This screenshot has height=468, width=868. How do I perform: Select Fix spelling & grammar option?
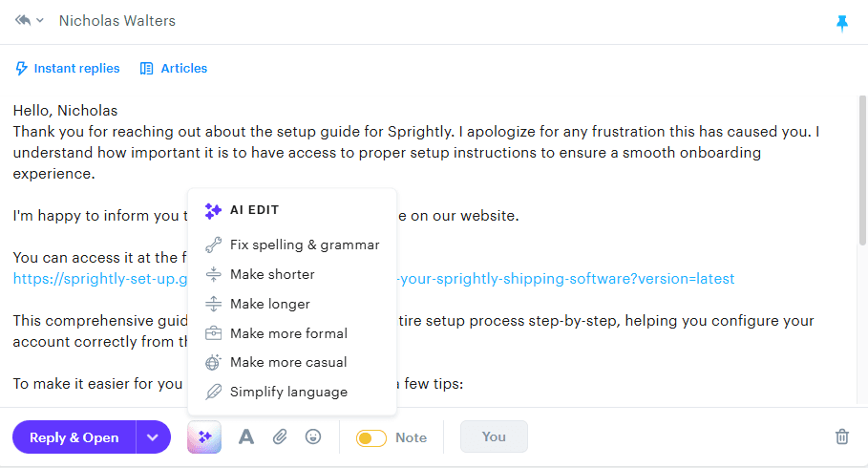point(305,245)
